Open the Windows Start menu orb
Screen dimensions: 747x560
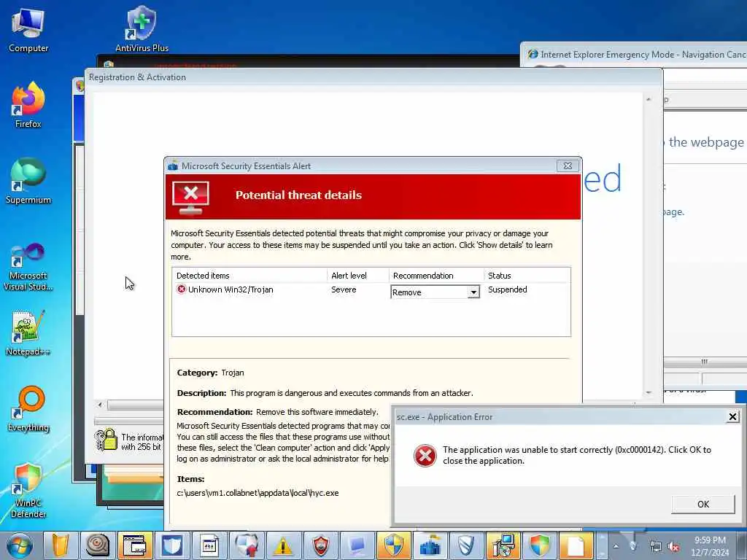20,545
